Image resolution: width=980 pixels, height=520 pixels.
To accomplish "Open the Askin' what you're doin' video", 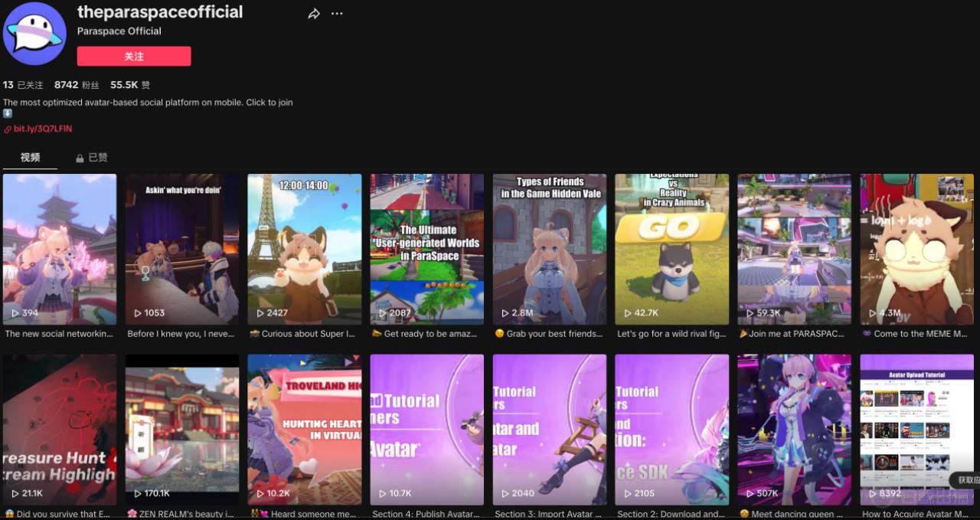I will click(181, 249).
